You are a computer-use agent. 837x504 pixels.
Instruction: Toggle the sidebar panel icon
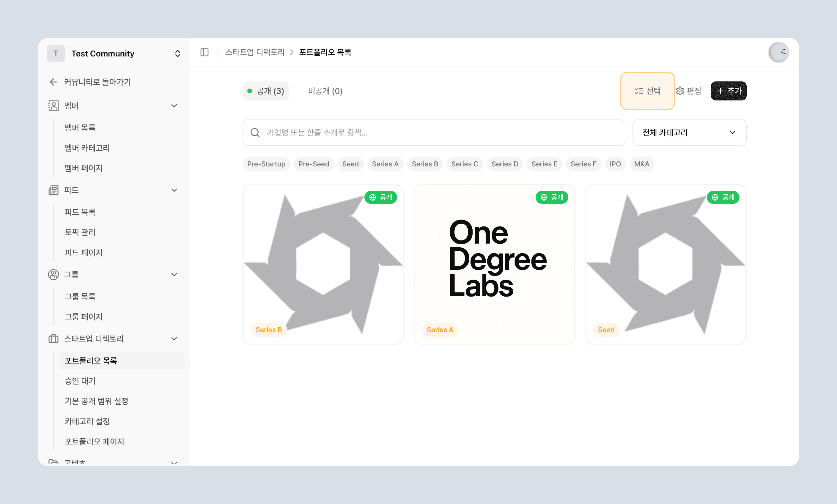pos(204,52)
